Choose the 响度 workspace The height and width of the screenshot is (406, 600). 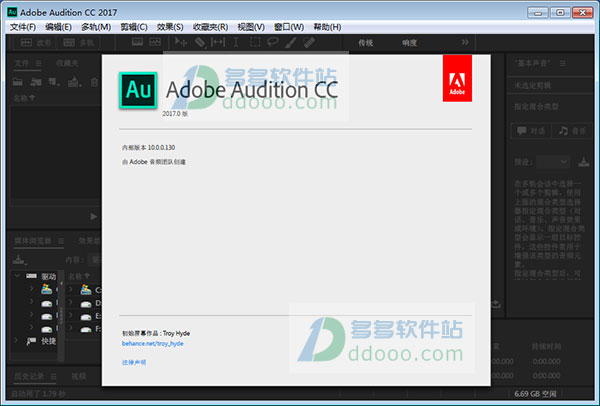point(409,43)
